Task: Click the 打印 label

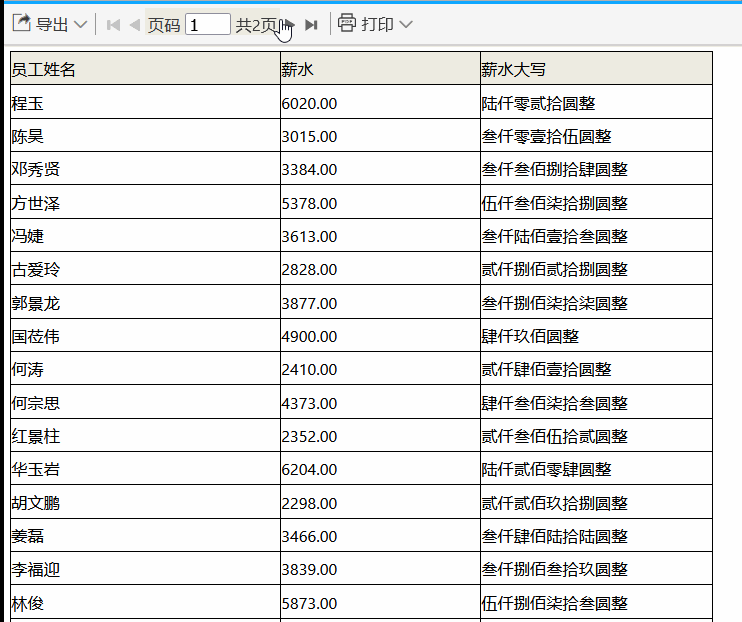Action: [378, 25]
